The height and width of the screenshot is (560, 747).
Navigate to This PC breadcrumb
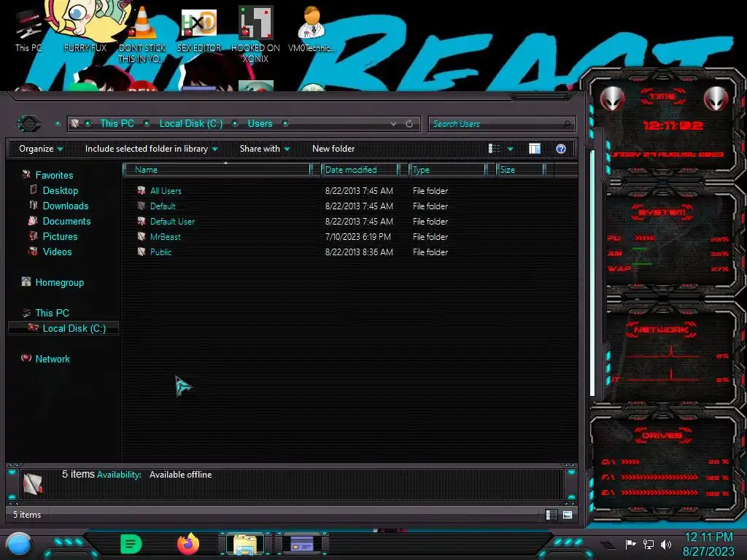point(117,123)
